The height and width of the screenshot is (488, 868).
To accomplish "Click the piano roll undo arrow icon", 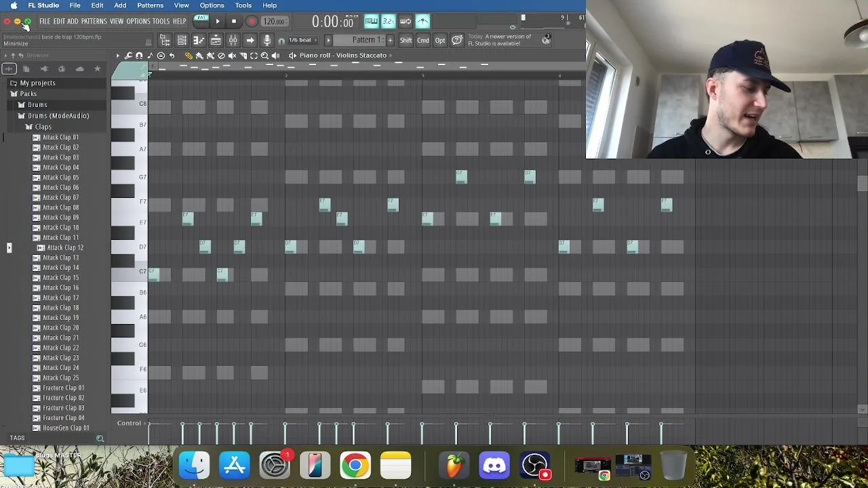I will click(x=172, y=56).
